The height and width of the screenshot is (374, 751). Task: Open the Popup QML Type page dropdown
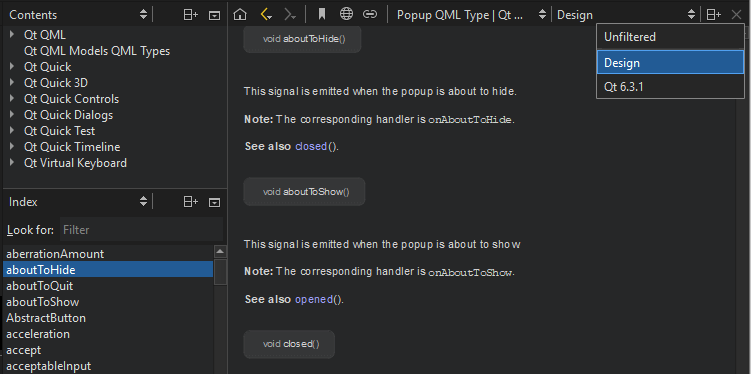tap(471, 15)
